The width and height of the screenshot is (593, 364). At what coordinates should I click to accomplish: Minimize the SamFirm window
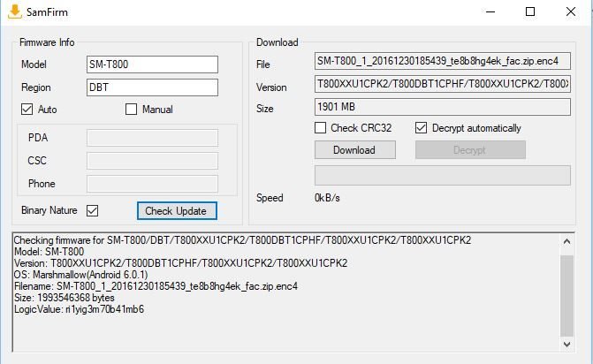(x=490, y=11)
